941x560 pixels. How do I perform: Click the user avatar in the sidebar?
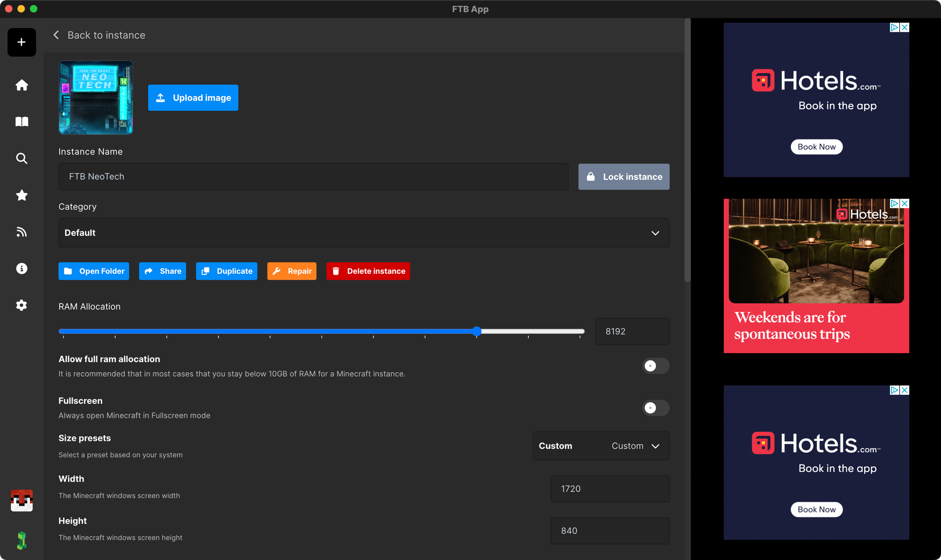click(x=22, y=500)
